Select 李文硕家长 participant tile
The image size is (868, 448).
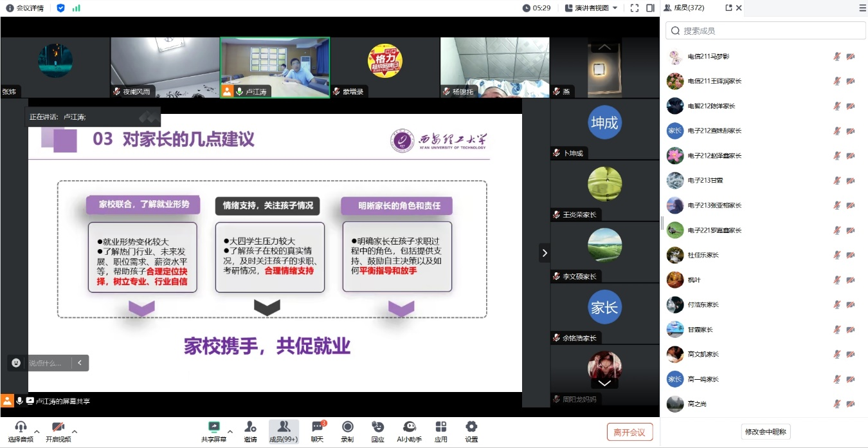604,252
